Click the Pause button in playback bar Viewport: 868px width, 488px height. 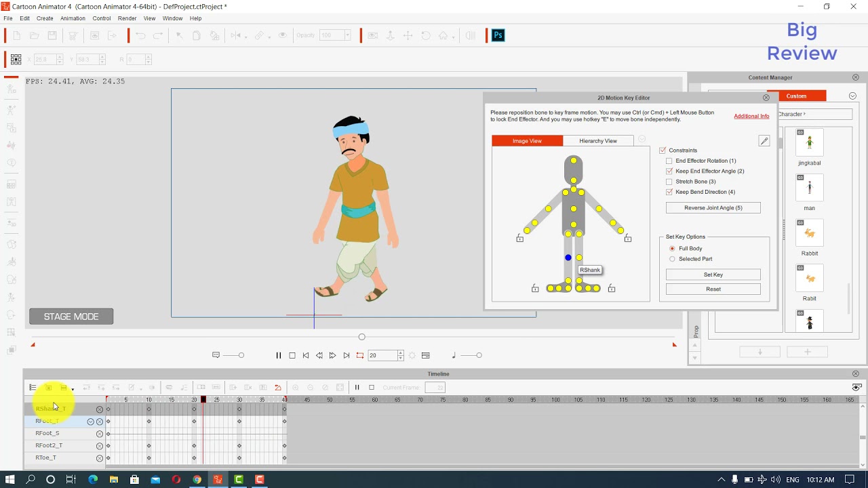[278, 355]
